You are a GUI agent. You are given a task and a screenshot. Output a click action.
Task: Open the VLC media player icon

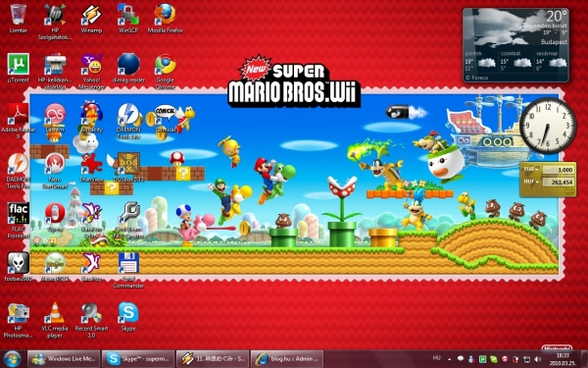(55, 319)
